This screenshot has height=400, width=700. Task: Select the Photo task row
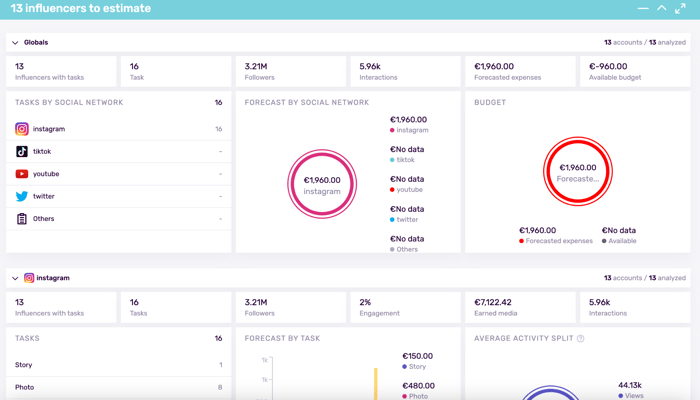click(118, 387)
